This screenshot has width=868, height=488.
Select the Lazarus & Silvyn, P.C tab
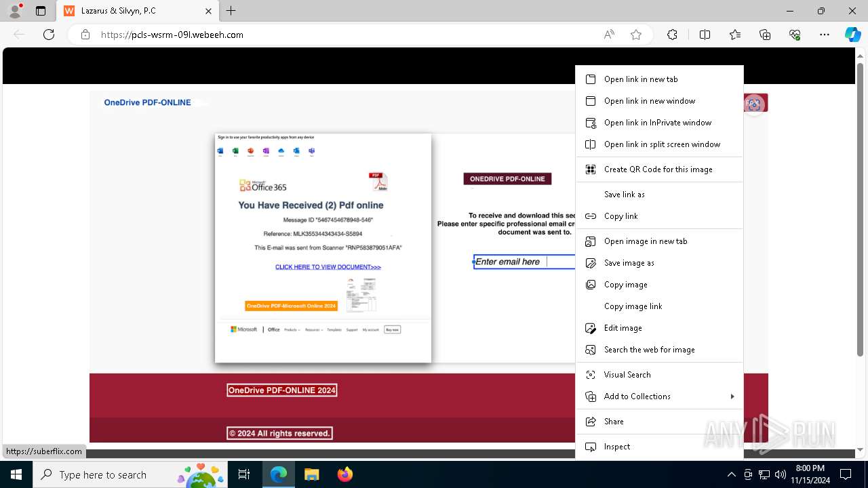pos(138,11)
